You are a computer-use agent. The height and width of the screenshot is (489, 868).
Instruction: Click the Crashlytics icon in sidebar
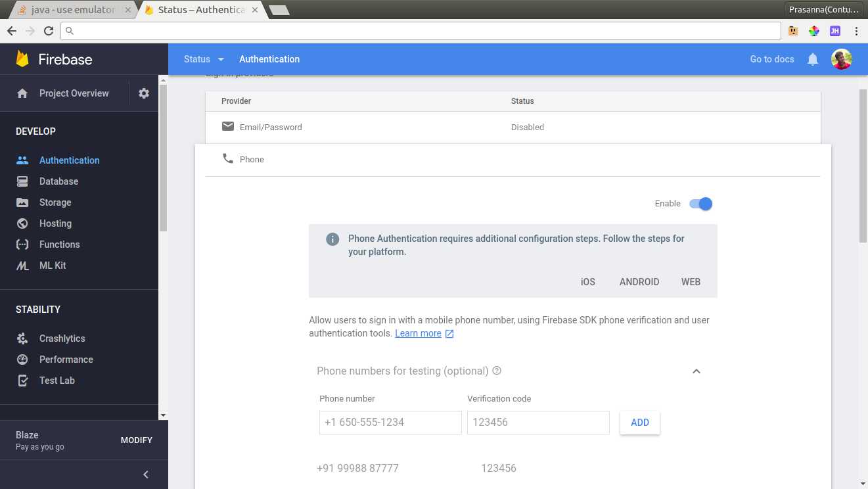[22, 338]
